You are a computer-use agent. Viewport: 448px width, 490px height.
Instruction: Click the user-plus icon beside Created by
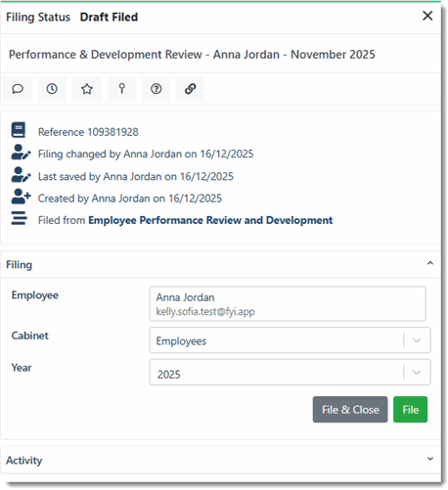(22, 197)
